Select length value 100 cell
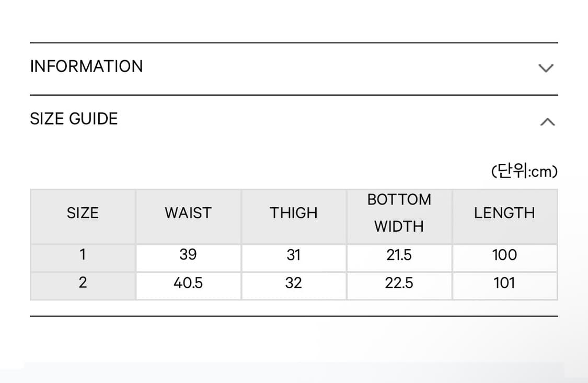 pos(504,255)
